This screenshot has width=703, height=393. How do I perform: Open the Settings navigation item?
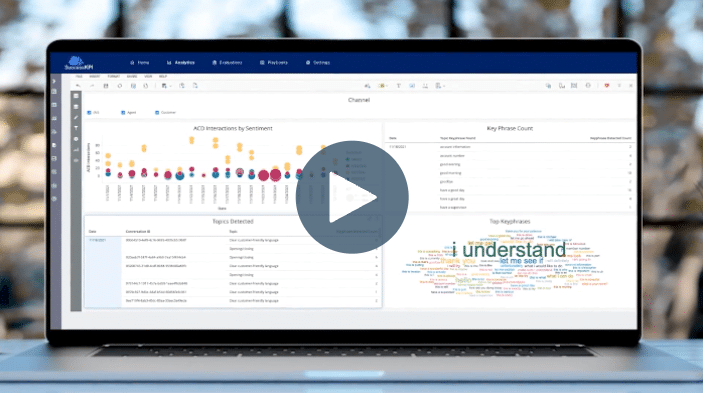[x=318, y=63]
